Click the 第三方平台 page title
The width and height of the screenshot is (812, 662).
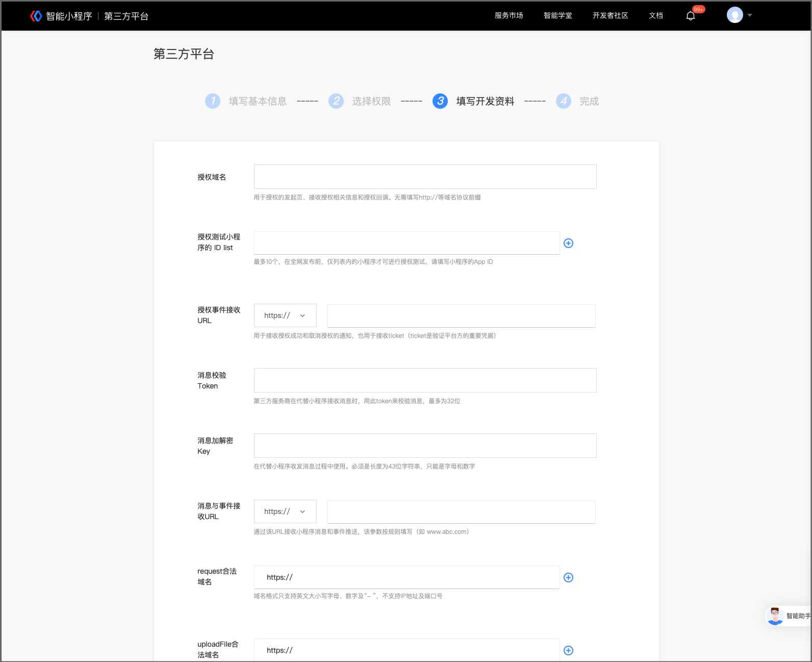[184, 54]
